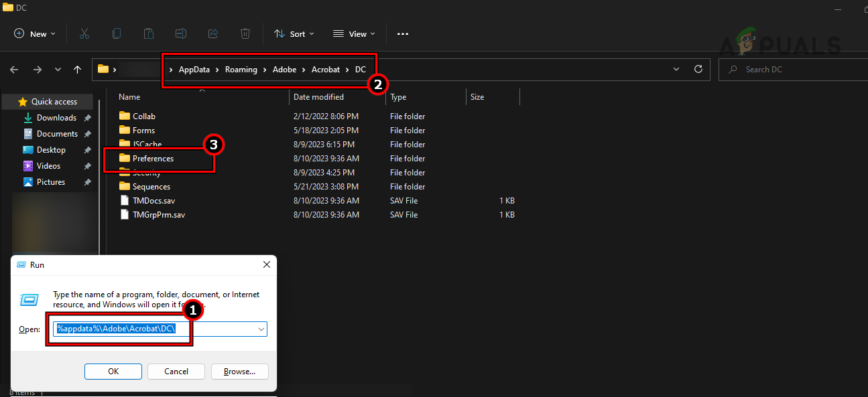Open the See more menu in the toolbar
The image size is (868, 397).
pos(403,33)
